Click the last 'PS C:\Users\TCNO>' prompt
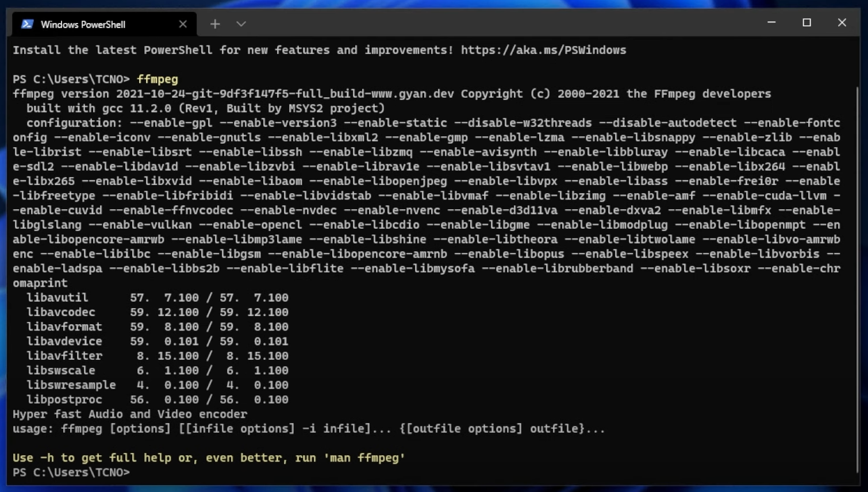The image size is (868, 492). (x=71, y=472)
